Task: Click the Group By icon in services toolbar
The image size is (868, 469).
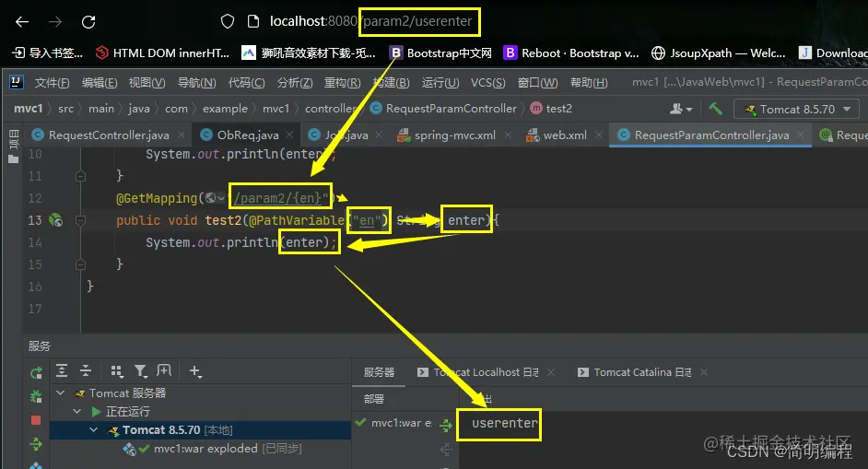Action: click(116, 371)
